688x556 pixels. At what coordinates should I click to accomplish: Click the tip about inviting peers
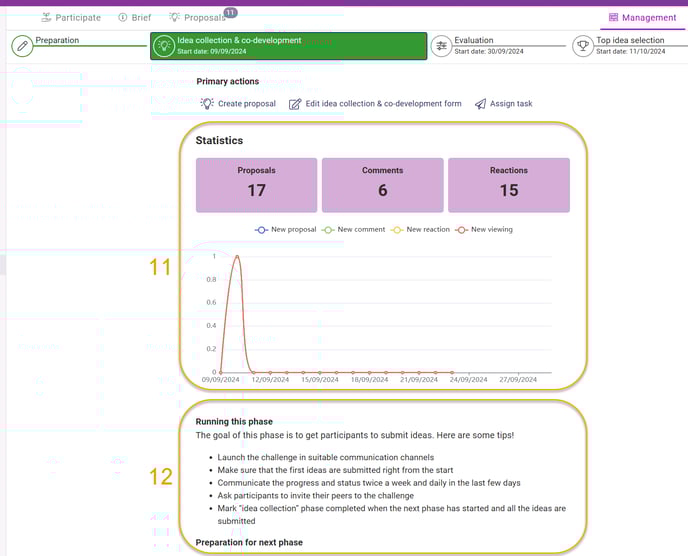pos(315,495)
